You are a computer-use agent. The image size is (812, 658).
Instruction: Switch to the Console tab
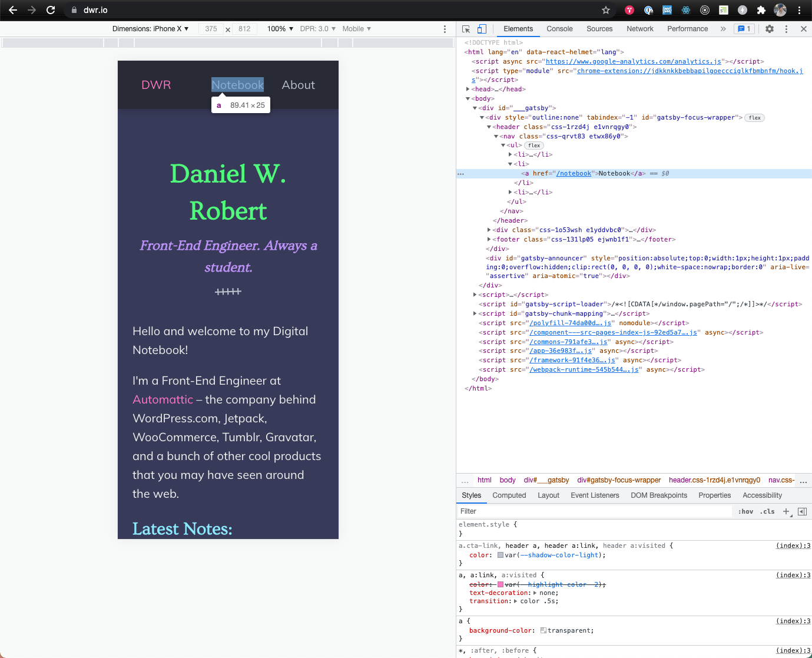(559, 29)
